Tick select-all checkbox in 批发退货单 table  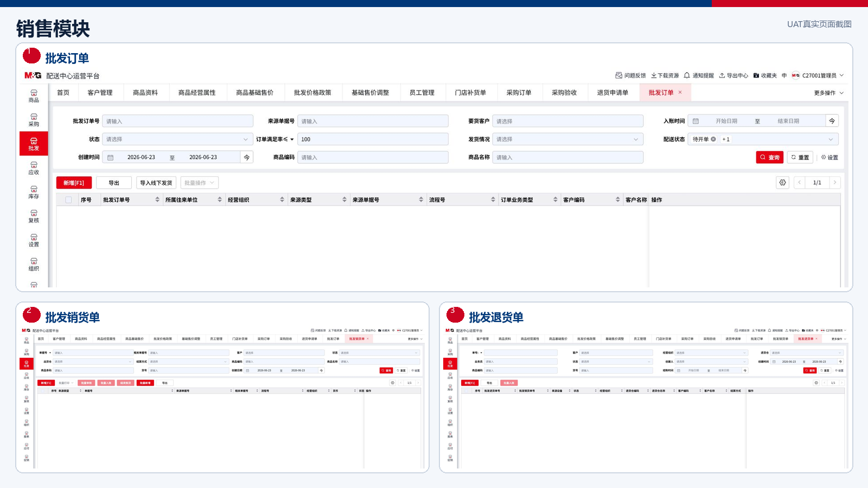point(466,390)
